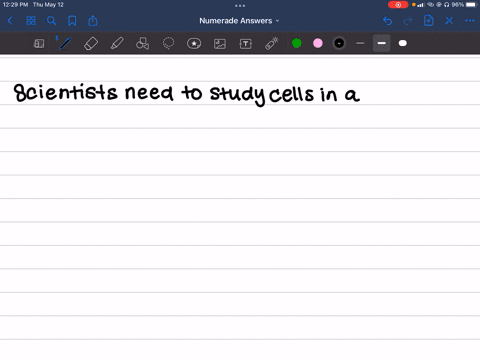
Task: Select the Lasso tool
Action: coord(168,43)
